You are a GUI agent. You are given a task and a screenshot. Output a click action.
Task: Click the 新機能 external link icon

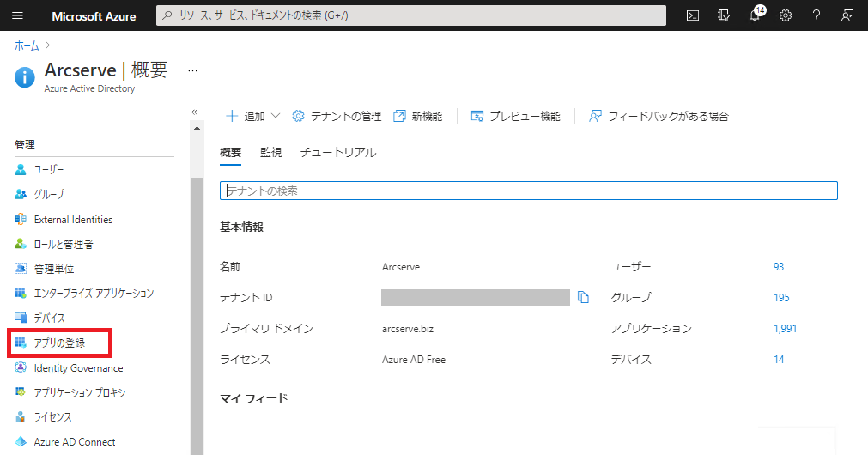tap(399, 116)
